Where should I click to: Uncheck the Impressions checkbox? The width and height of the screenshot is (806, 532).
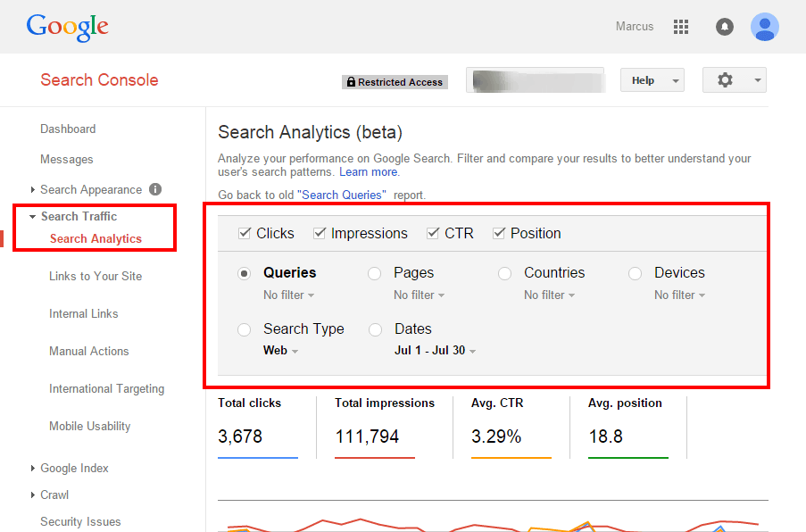point(320,233)
